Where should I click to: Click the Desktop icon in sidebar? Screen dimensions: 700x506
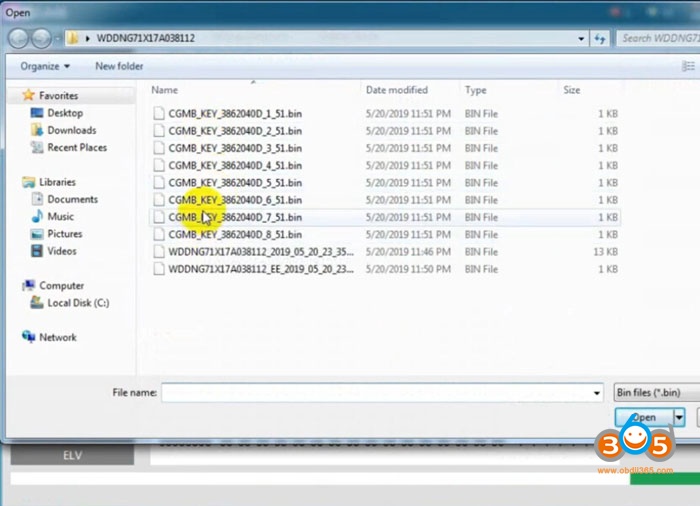point(37,113)
